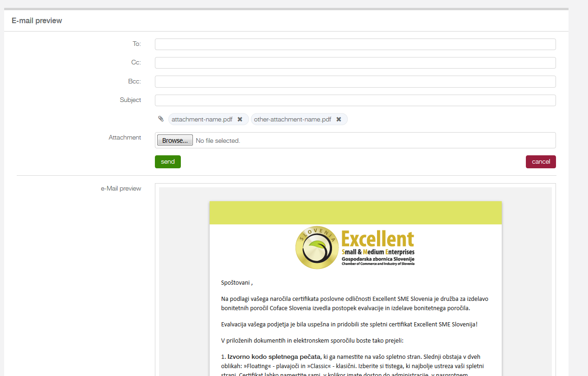Viewport: 588px width, 376px height.
Task: Click the Attachment field label
Action: (x=125, y=137)
